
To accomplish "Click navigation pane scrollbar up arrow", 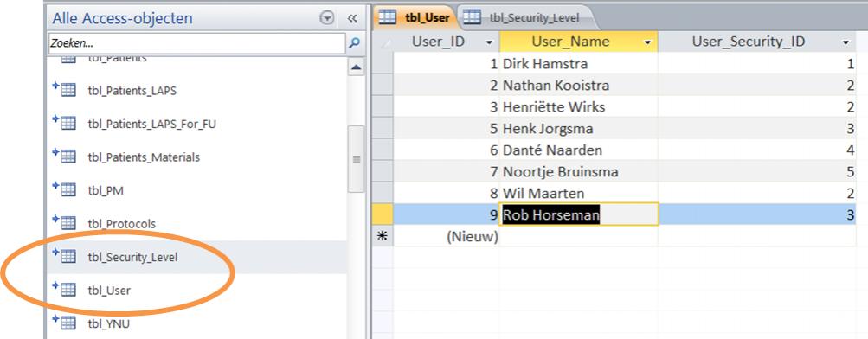I will pyautogui.click(x=356, y=67).
